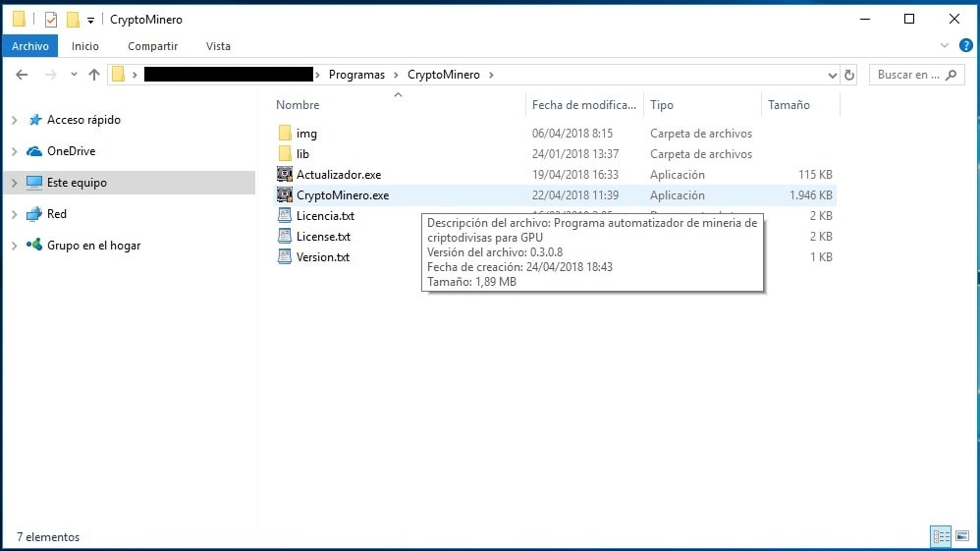Select the Version.txt file name

323,257
